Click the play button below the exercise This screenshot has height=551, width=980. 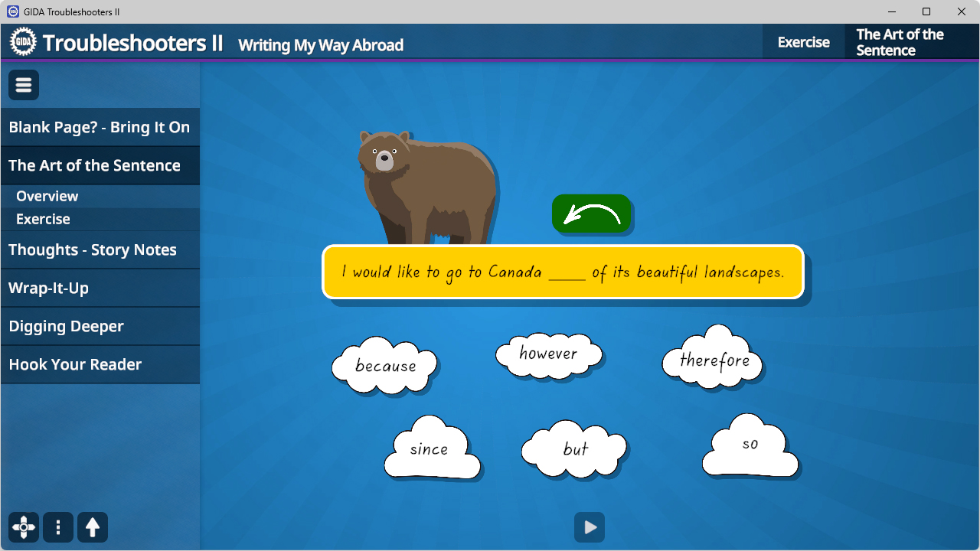tap(589, 527)
